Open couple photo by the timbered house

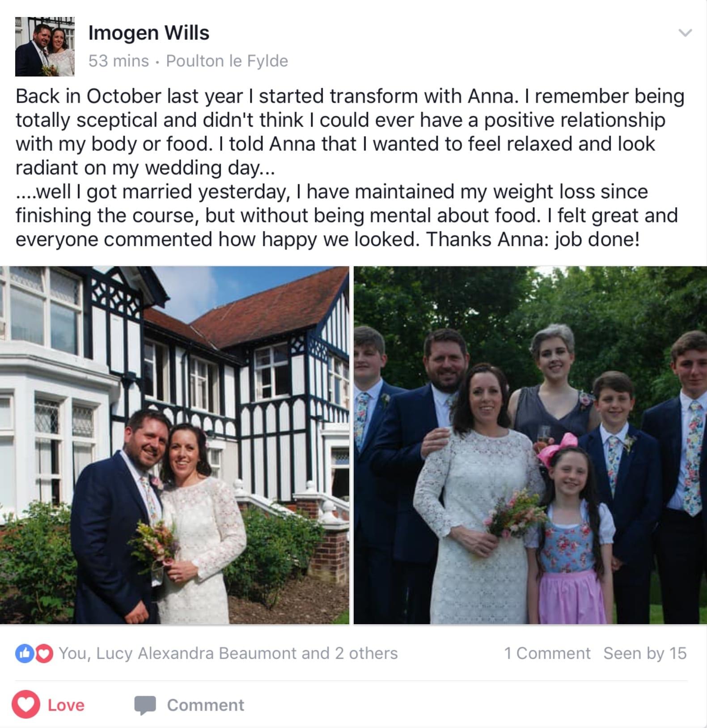[174, 445]
